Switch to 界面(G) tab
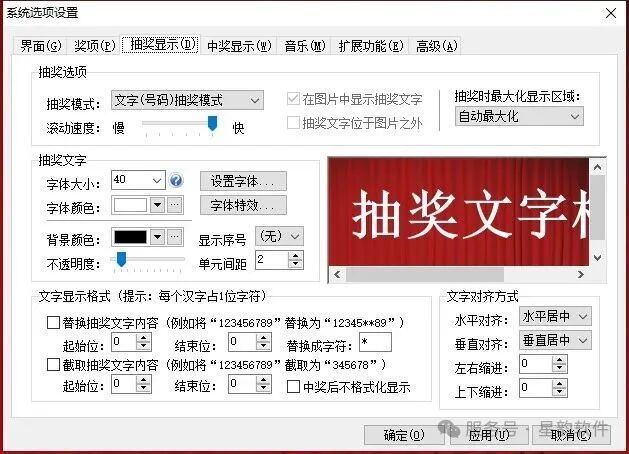Viewport: 629px width, 454px height. 41,46
